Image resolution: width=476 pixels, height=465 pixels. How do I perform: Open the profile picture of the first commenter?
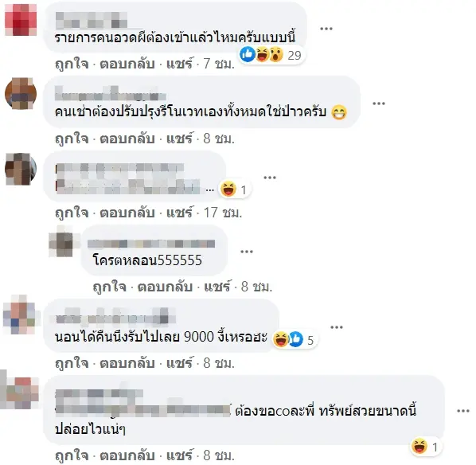pyautogui.click(x=21, y=20)
